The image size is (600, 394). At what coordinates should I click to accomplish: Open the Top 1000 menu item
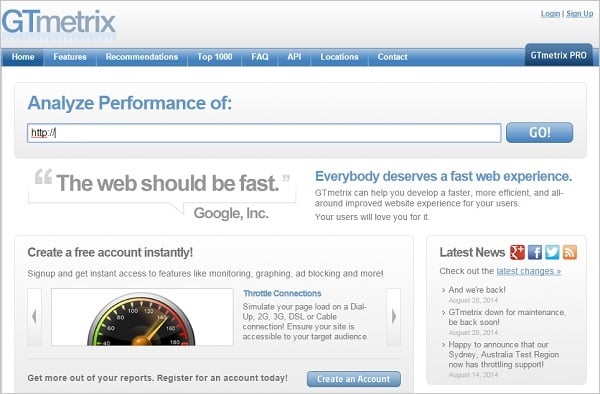(215, 57)
